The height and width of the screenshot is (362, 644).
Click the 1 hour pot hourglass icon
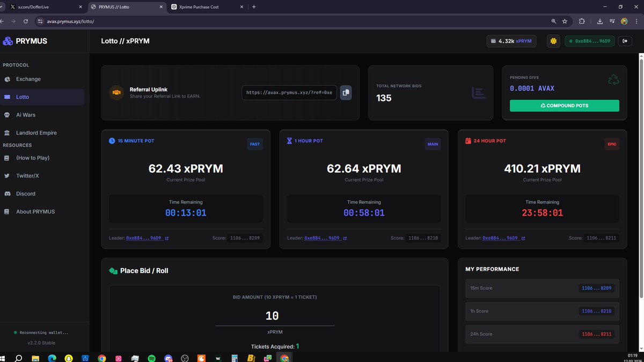click(290, 141)
